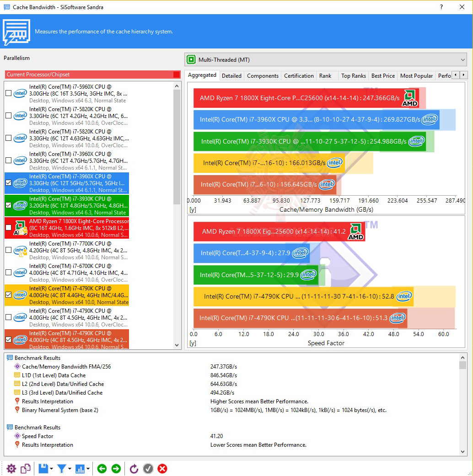Screen dimensions: 473x476
Task: Check the i7-7700K CPU checkbox
Action: (x=9, y=250)
